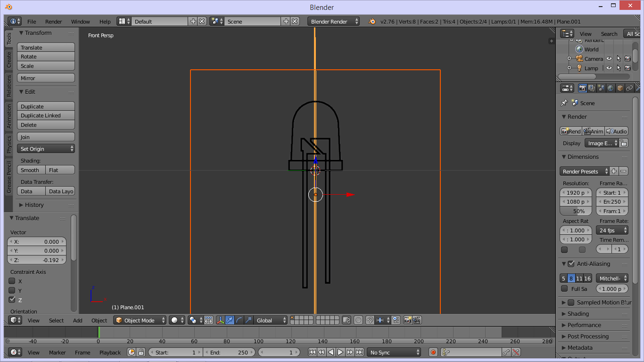Image resolution: width=644 pixels, height=362 pixels.
Task: Hide the Camera with its eye icon
Action: 609,58
